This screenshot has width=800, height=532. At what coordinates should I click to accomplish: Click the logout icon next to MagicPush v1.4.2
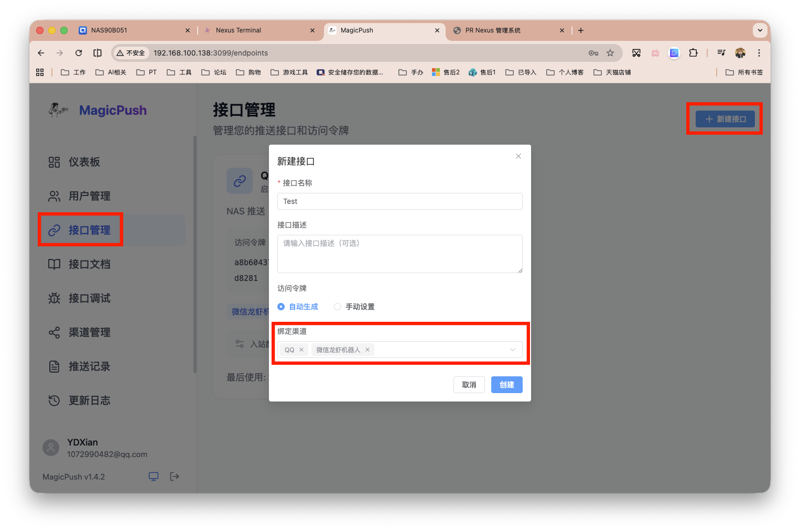click(175, 476)
